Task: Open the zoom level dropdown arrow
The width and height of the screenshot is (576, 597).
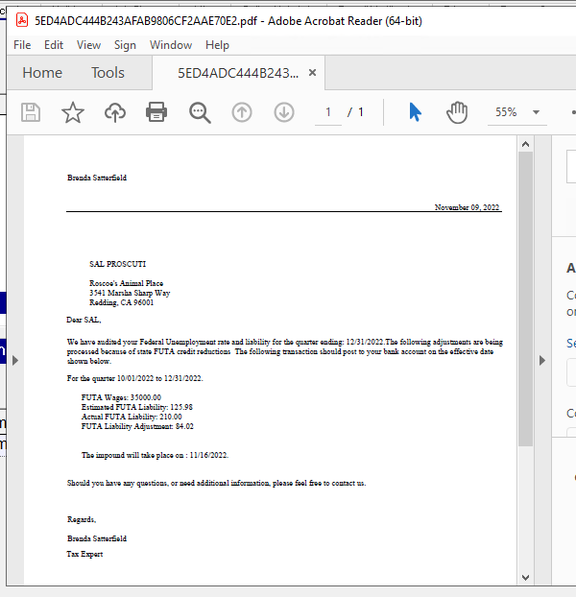Action: (536, 112)
